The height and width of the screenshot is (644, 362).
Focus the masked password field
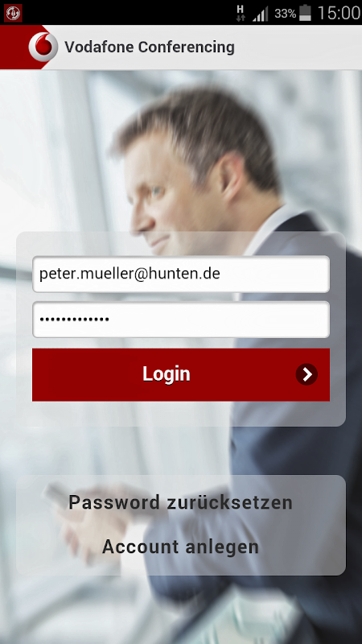(x=181, y=320)
